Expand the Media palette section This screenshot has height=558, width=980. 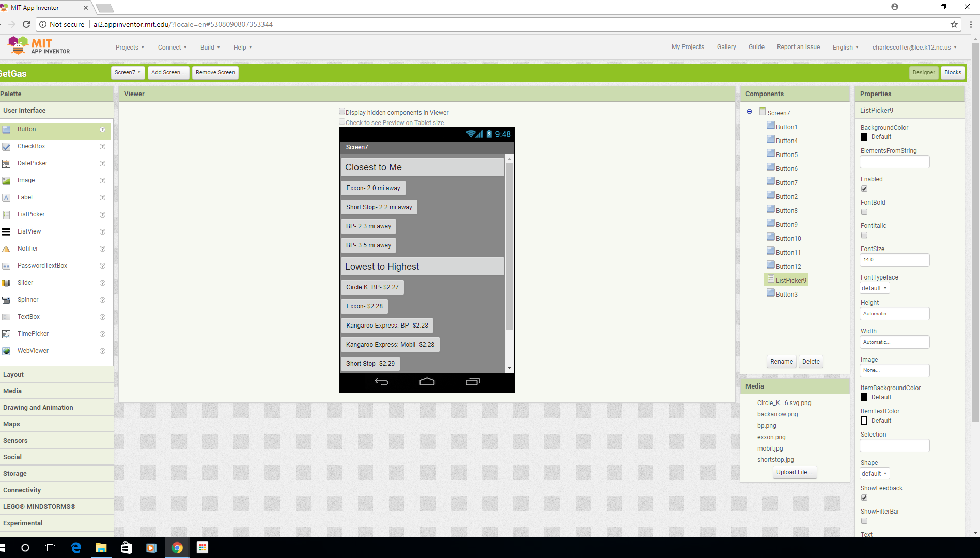coord(57,391)
